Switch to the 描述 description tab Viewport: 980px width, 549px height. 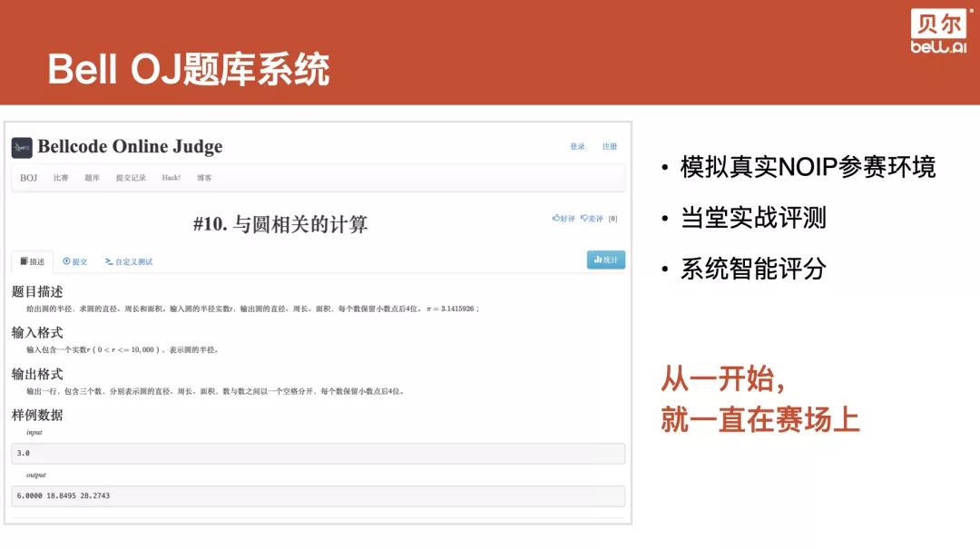coord(33,261)
